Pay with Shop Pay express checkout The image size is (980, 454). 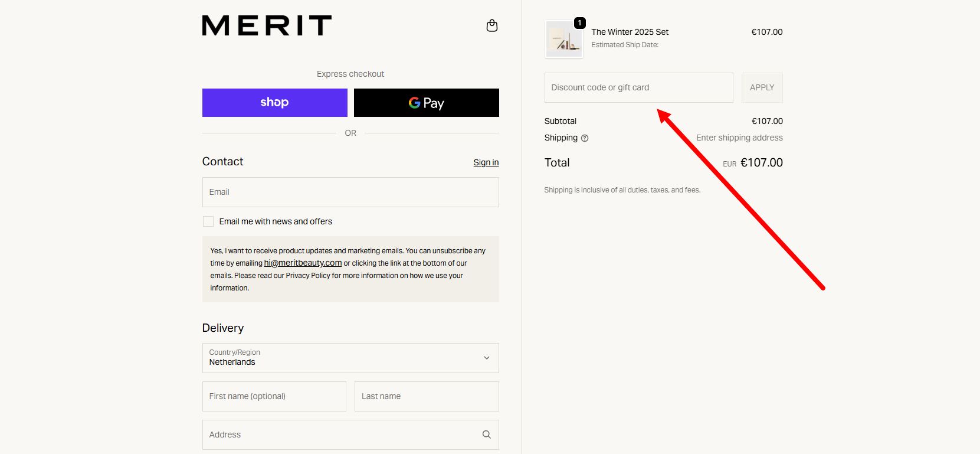[x=275, y=103]
